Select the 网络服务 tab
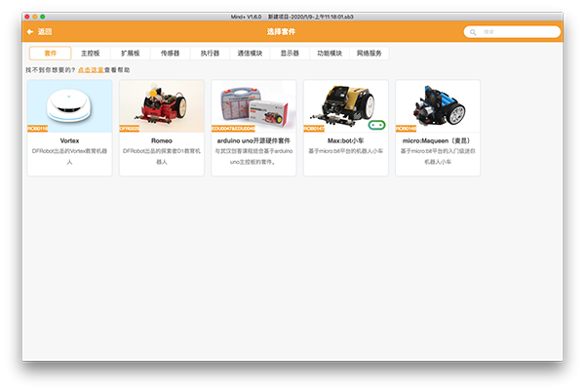The image size is (585, 392). [x=370, y=54]
